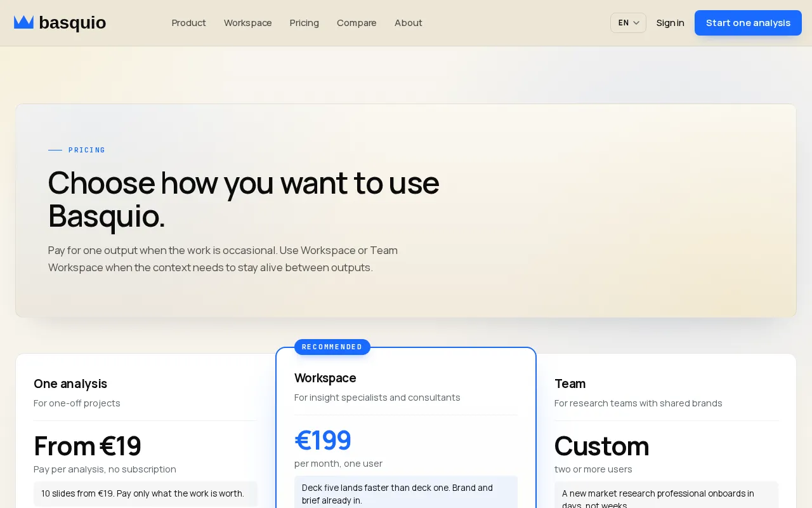
Task: Click the Workspace plan card title
Action: (325, 378)
